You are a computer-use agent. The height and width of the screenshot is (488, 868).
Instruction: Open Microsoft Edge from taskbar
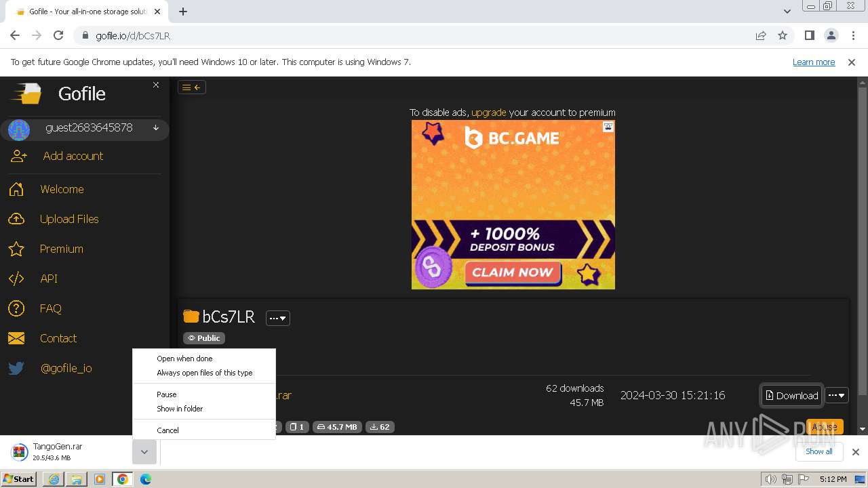click(146, 479)
